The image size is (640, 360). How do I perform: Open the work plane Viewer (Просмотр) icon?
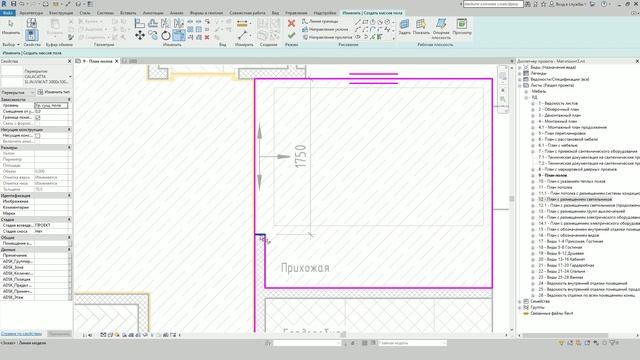coord(462,26)
